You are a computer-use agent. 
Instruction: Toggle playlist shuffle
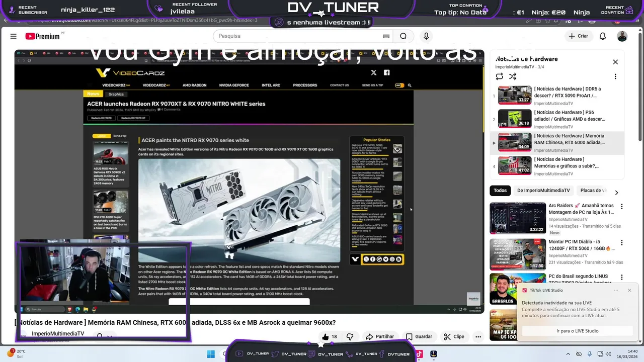click(512, 76)
